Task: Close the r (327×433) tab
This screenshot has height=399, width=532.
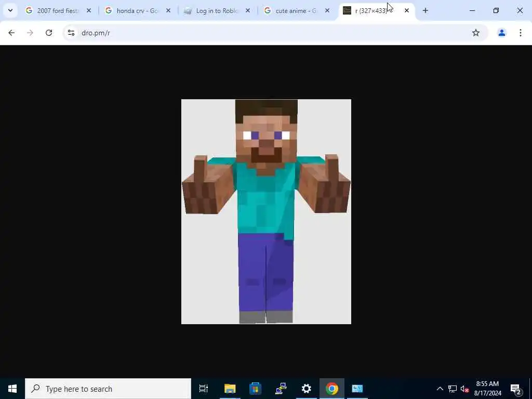Action: click(x=406, y=11)
